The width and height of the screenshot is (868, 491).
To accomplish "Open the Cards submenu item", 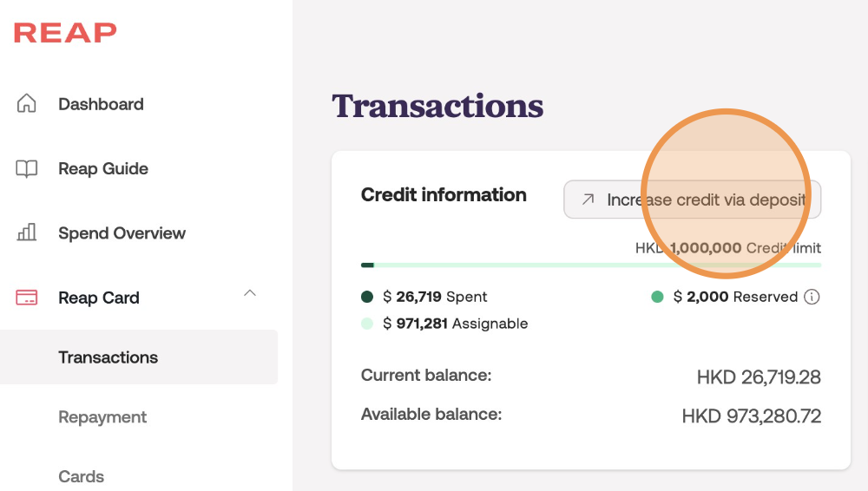I will pos(81,476).
